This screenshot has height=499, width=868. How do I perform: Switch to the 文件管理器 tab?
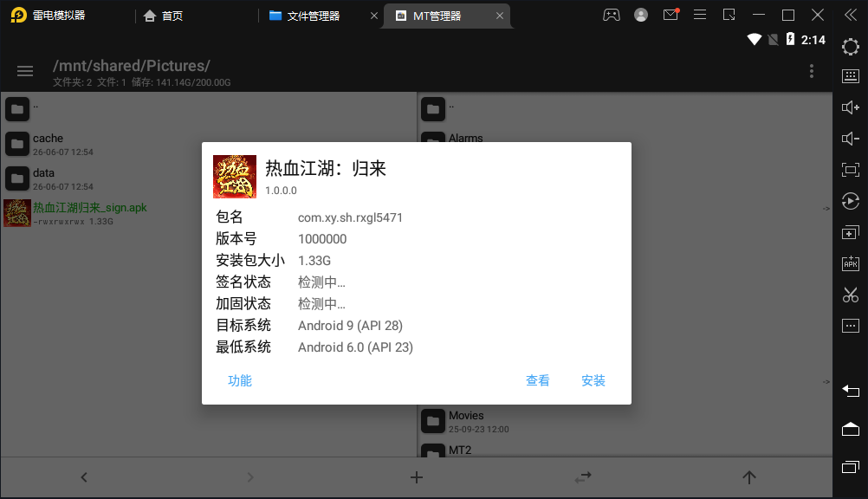[x=304, y=16]
